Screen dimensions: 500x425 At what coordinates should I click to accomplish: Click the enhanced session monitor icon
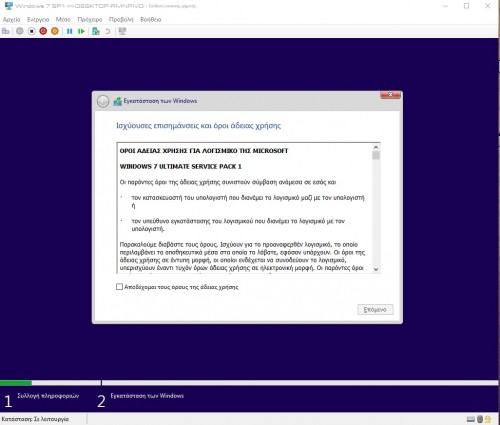(122, 31)
